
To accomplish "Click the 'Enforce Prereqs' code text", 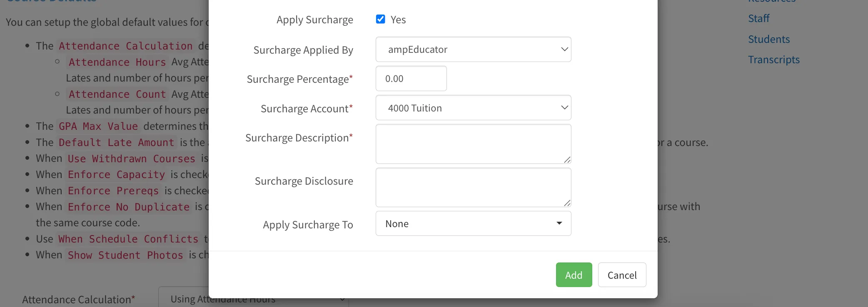I will point(113,191).
